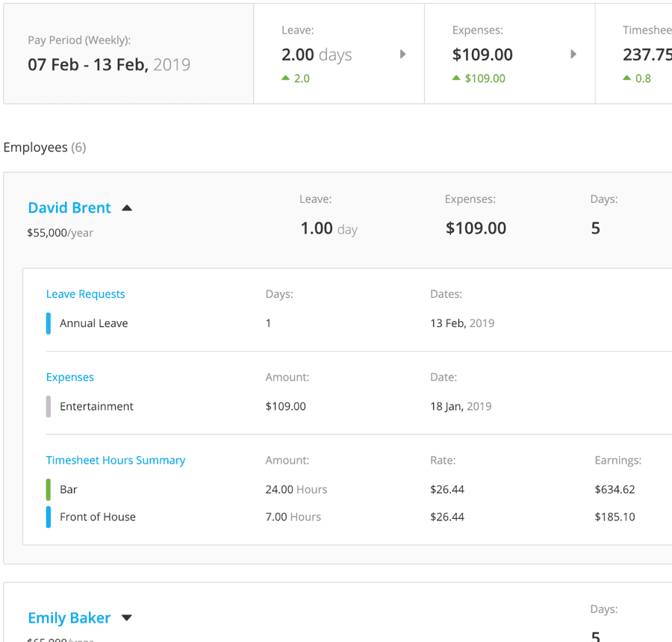Open the Expenses section link under David Brent
Screen dimensions: 672x642
[x=70, y=377]
